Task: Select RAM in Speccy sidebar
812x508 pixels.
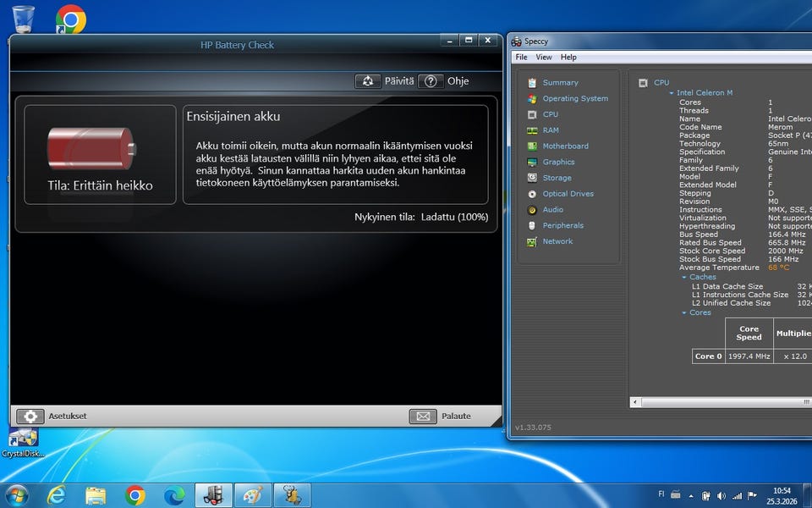Action: point(550,130)
